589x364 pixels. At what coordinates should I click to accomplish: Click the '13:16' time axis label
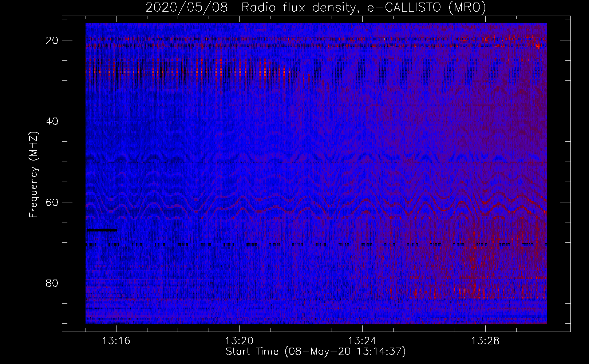click(116, 341)
